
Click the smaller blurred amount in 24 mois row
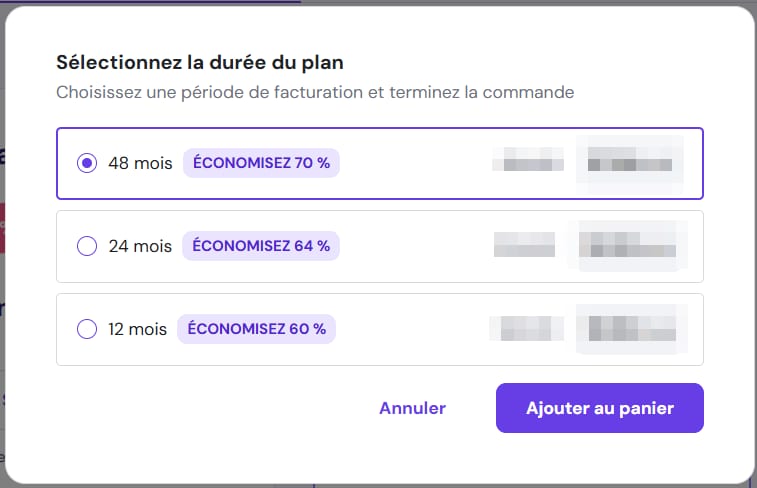point(525,245)
